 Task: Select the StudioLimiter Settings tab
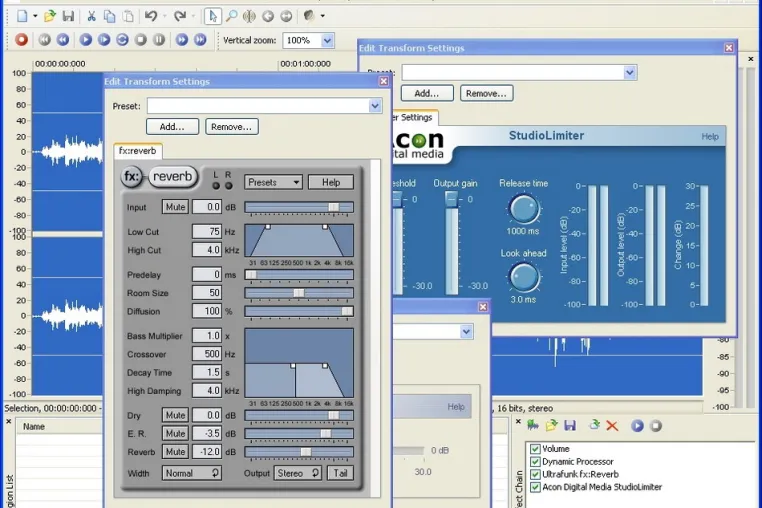[414, 117]
